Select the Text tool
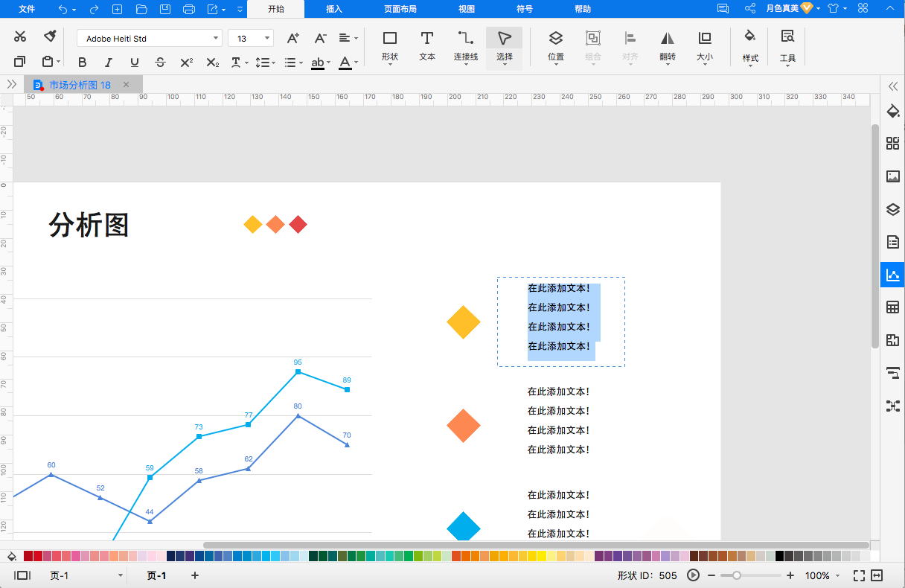The image size is (905, 588). [427, 46]
